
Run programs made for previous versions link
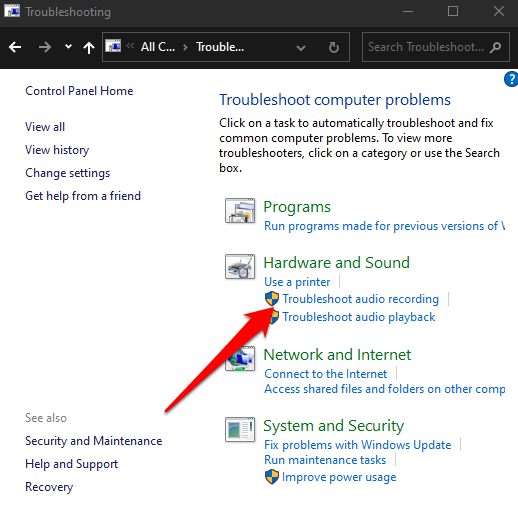coord(385,226)
